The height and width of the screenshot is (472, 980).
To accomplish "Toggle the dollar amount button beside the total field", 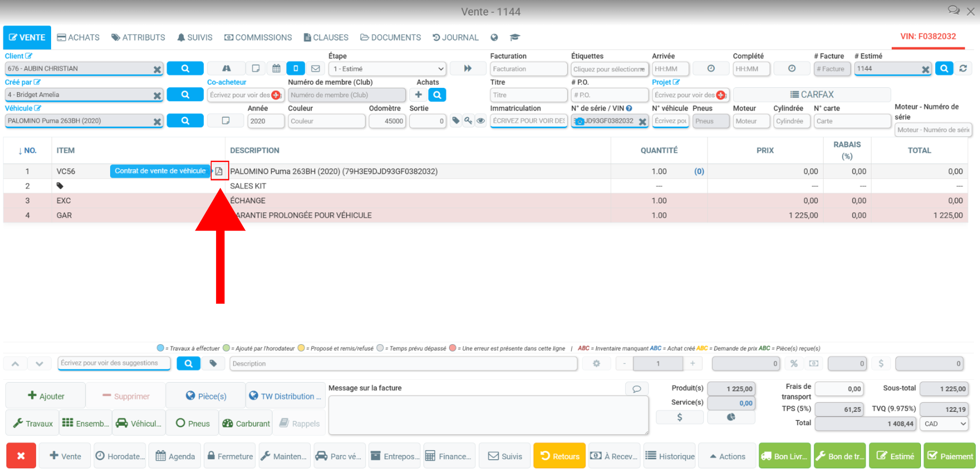I will [x=881, y=363].
